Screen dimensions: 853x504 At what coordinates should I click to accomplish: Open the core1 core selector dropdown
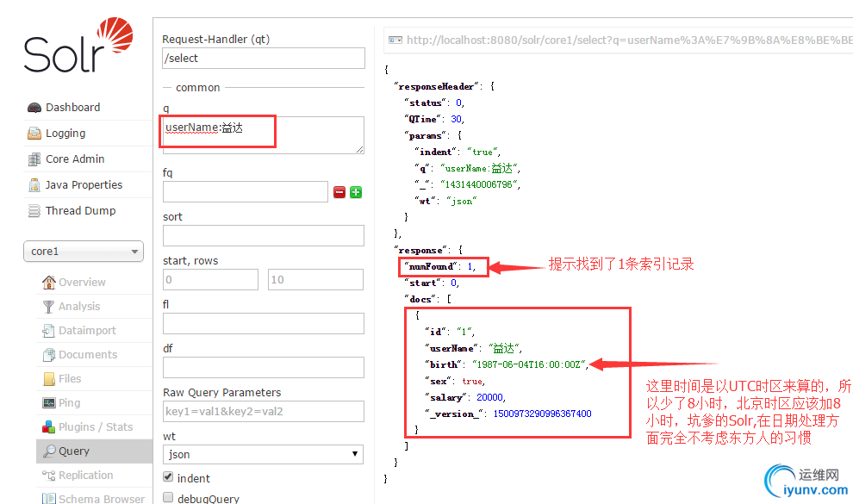pyautogui.click(x=84, y=252)
